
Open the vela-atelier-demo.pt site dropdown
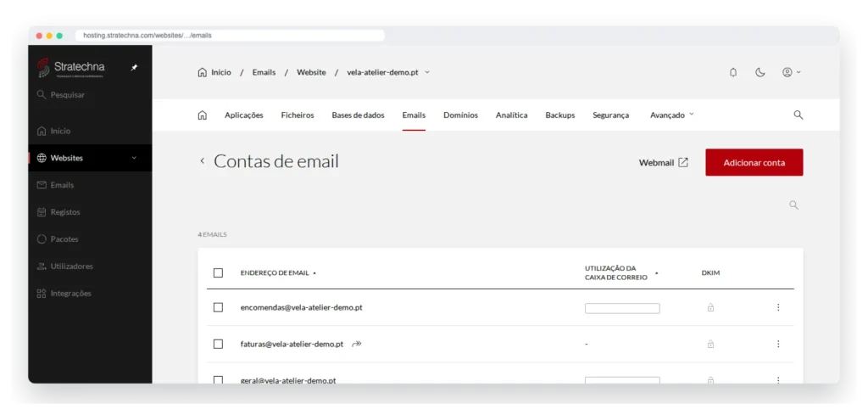pos(388,73)
